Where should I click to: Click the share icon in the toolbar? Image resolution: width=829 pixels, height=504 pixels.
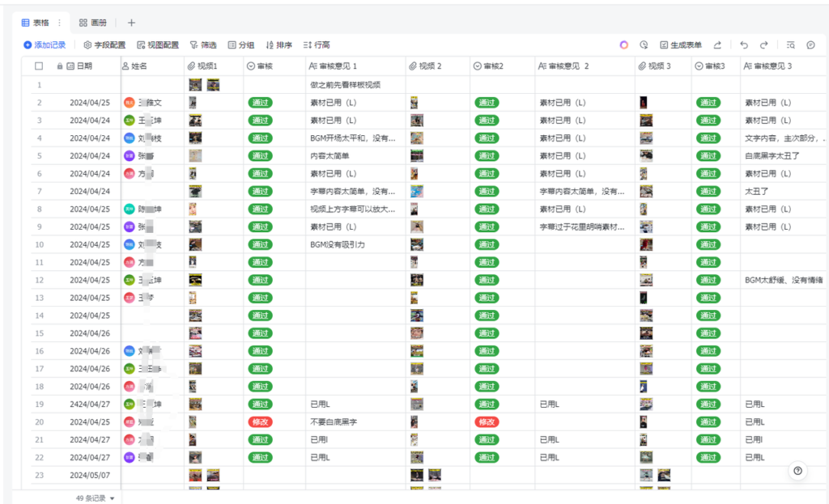[x=717, y=45]
